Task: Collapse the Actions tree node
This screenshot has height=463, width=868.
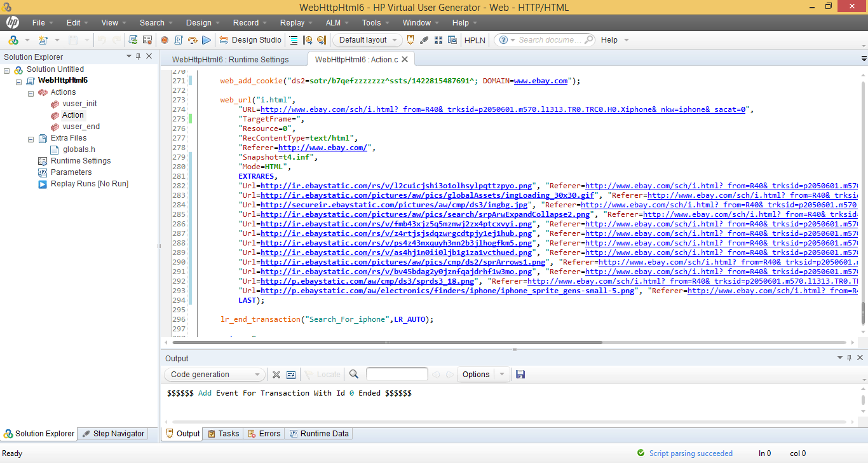Action: tap(31, 93)
